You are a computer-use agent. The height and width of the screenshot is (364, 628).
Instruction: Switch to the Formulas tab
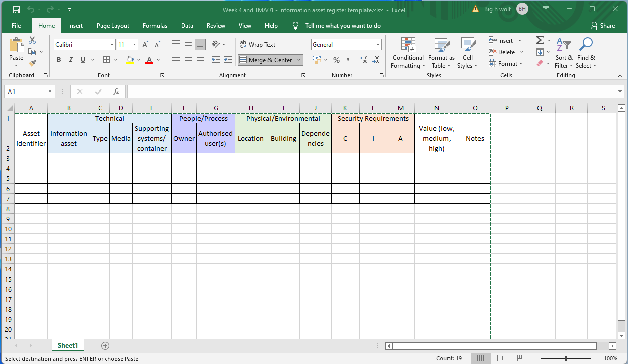(155, 26)
